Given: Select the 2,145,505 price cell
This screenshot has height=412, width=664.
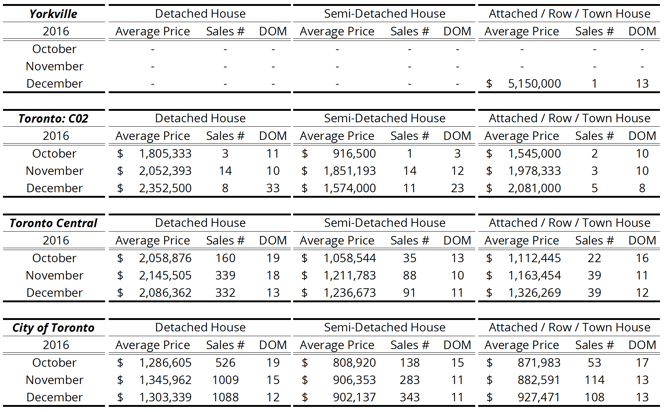Looking at the screenshot, I should (x=165, y=275).
